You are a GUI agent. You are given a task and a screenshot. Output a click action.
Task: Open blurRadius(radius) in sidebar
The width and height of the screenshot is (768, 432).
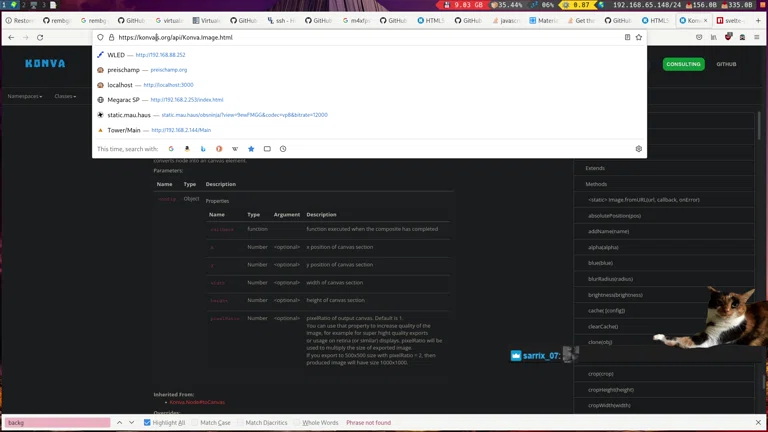point(610,279)
